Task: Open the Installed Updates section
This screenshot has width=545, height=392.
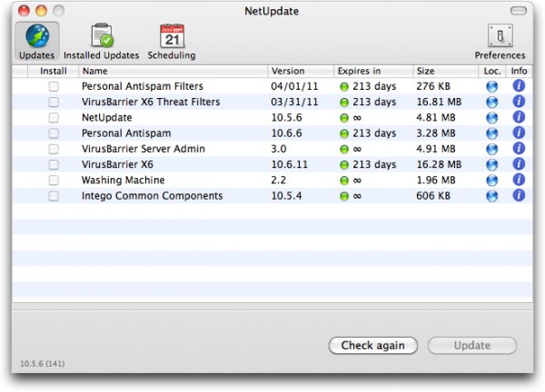Action: 102,42
